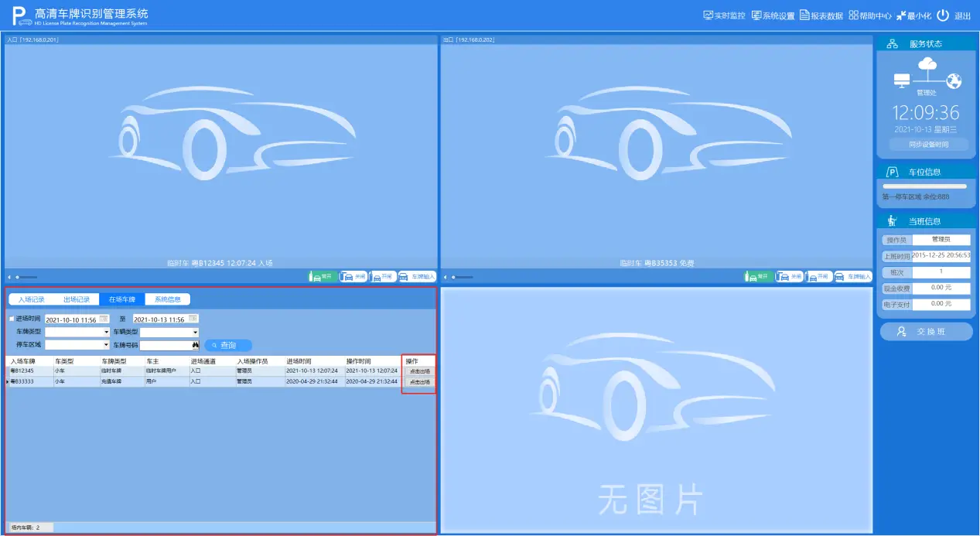This screenshot has width=980, height=536.
Task: Click the entrance camera slider track
Action: tap(27, 277)
